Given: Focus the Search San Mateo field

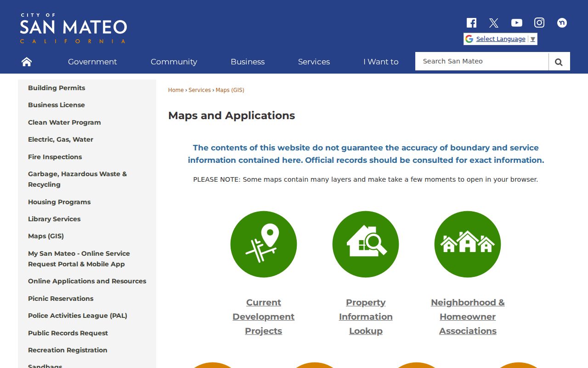Looking at the screenshot, I should (x=482, y=61).
